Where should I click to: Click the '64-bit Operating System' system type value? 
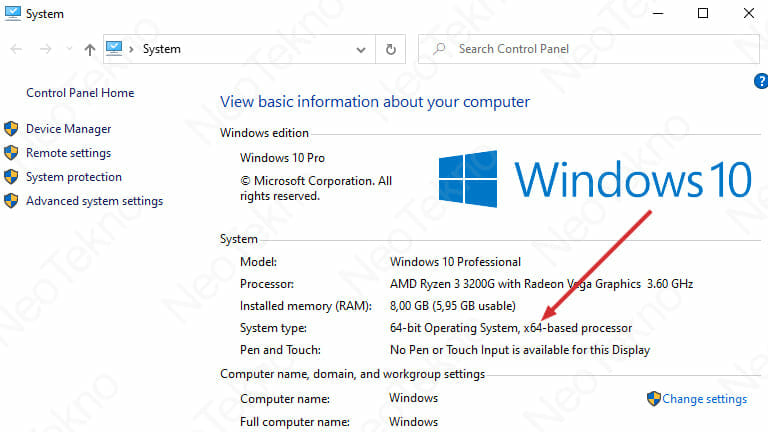point(511,328)
